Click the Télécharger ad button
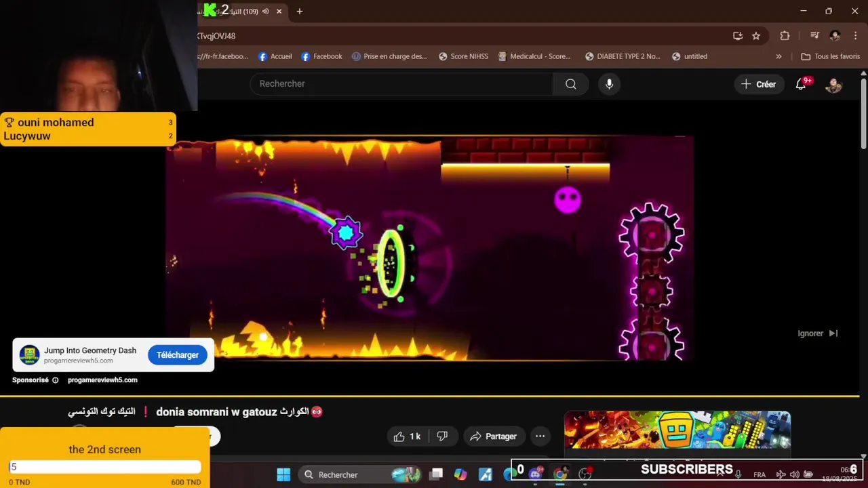The height and width of the screenshot is (488, 868). pos(178,355)
